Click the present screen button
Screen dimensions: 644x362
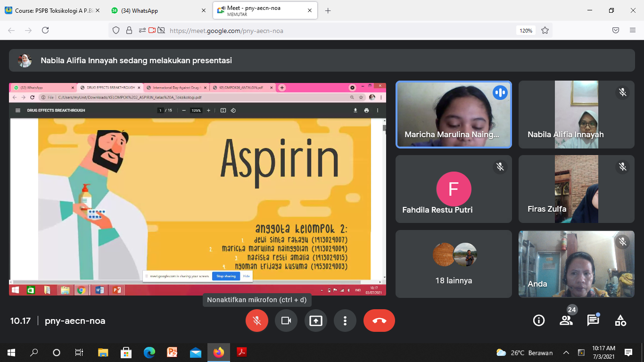[315, 321]
